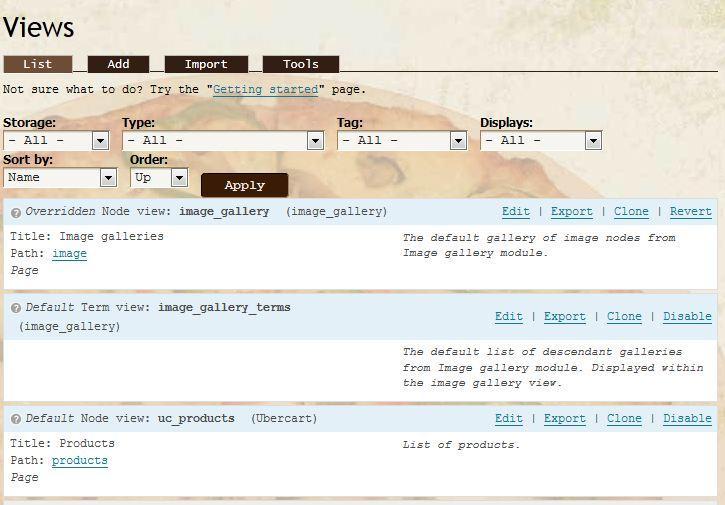Open help icon for uc_products view
Image resolution: width=725 pixels, height=505 pixels.
tap(16, 419)
